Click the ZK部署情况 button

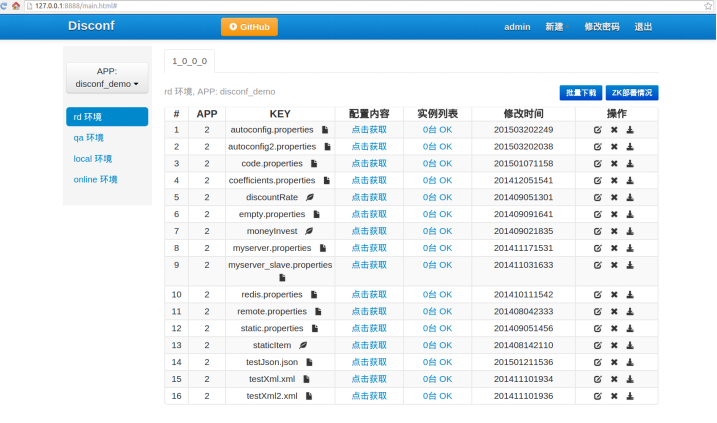tap(632, 92)
